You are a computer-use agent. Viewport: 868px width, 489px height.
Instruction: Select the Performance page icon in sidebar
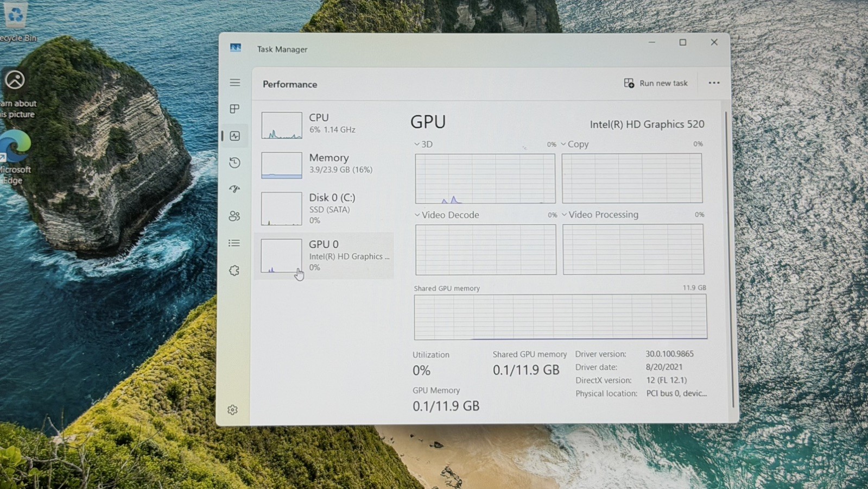(x=235, y=136)
